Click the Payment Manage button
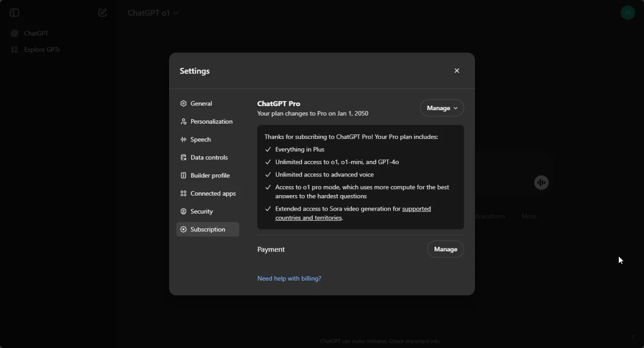This screenshot has width=644, height=348. tap(445, 249)
